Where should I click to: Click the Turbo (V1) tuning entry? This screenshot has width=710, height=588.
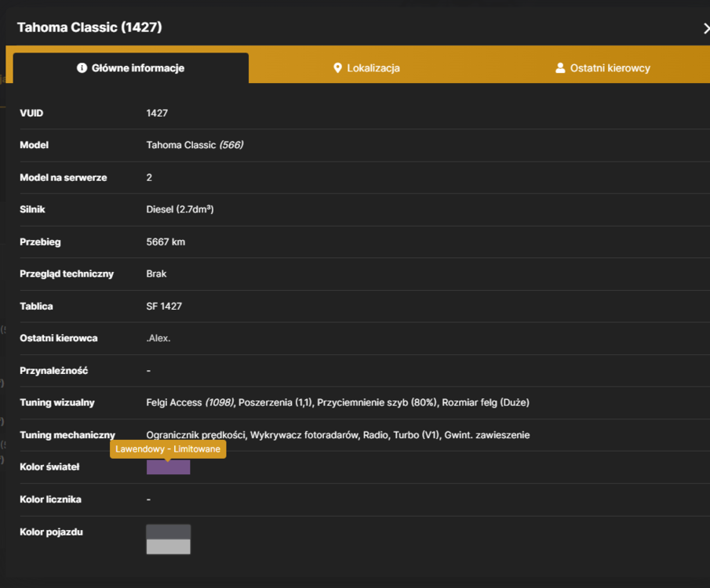(x=417, y=435)
